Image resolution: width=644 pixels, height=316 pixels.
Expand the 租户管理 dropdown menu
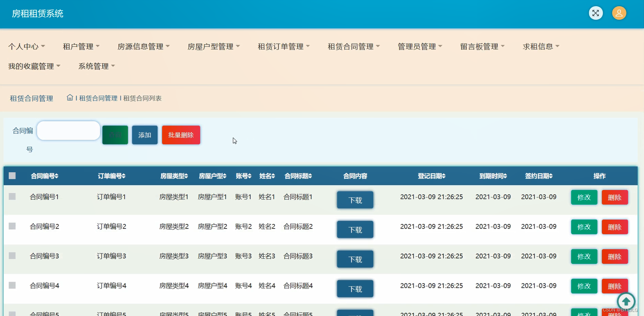[81, 47]
